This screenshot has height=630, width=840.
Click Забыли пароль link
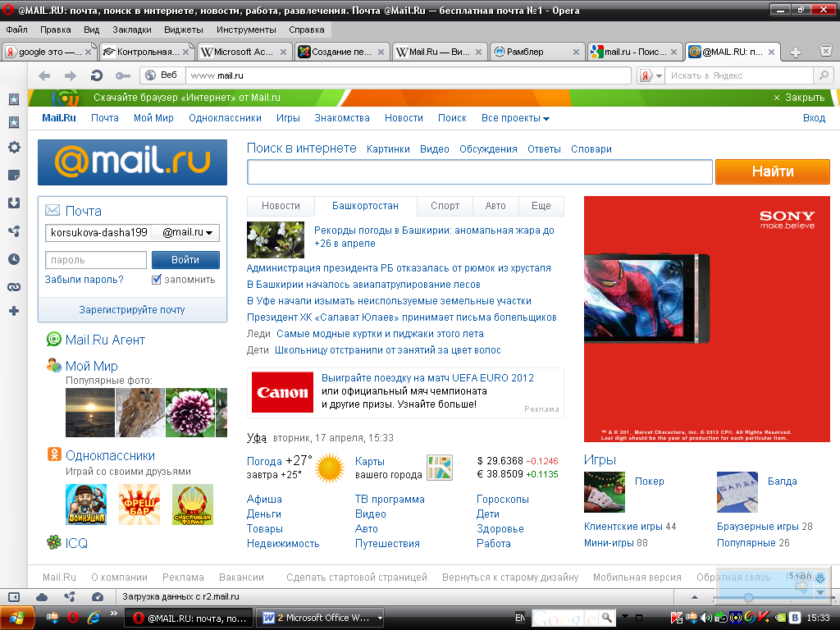pyautogui.click(x=84, y=280)
